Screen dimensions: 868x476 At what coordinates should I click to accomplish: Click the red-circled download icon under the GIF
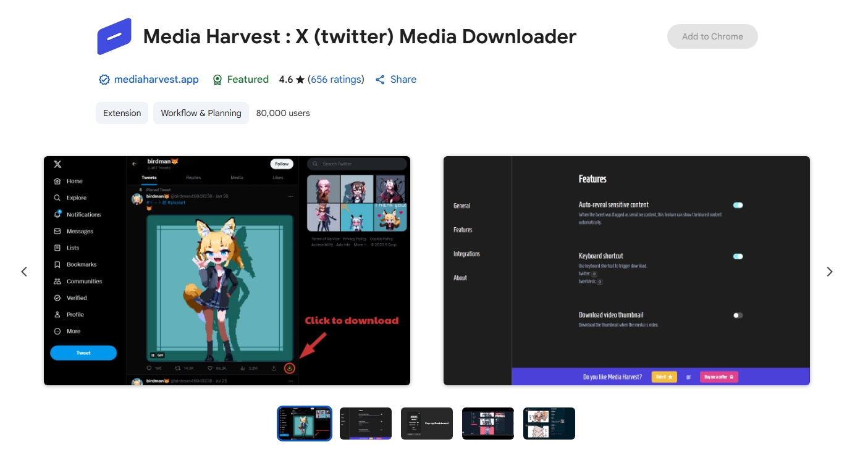pos(289,368)
